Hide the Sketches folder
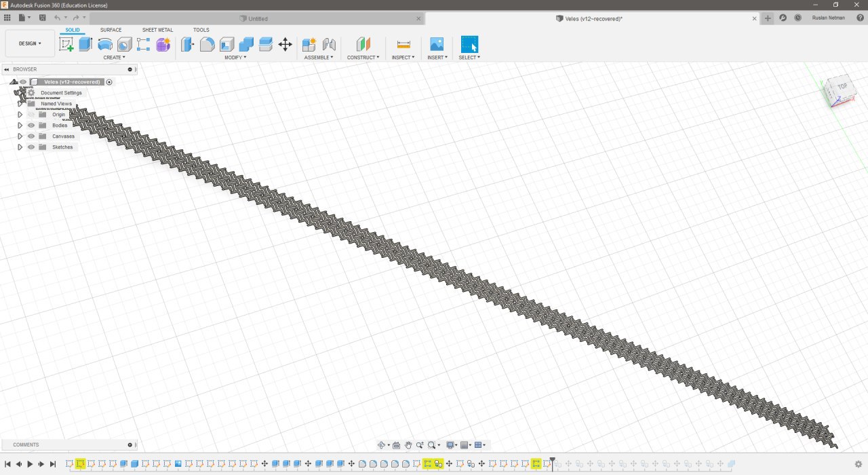The width and height of the screenshot is (868, 475). [31, 147]
